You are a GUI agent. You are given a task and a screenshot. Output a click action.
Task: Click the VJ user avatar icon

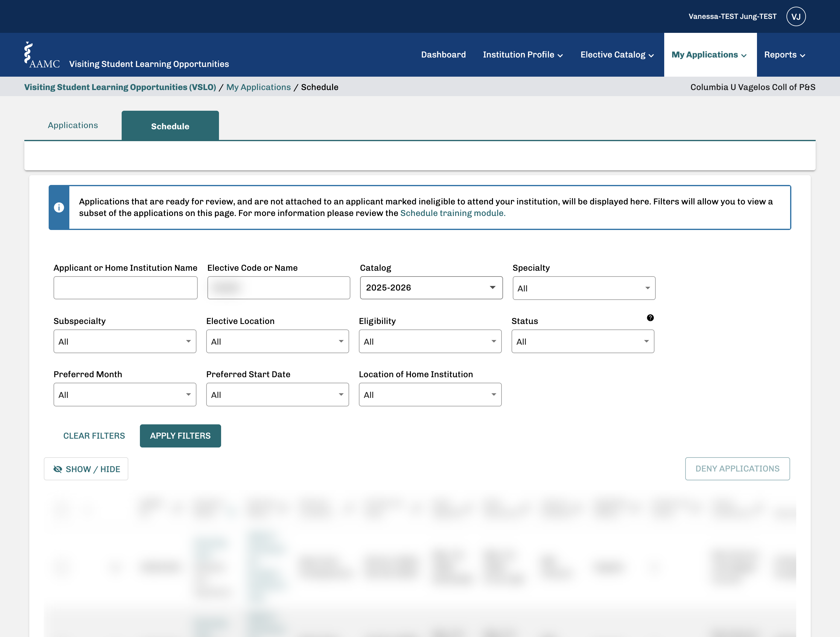pos(796,16)
